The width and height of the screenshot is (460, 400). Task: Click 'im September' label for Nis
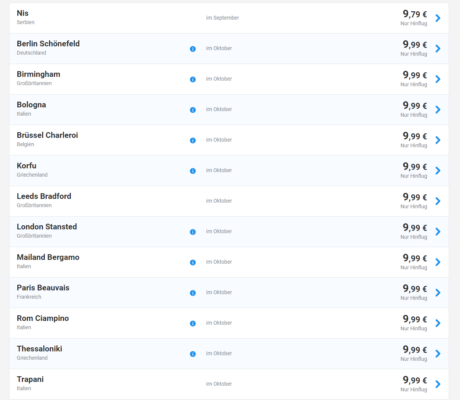click(x=222, y=18)
